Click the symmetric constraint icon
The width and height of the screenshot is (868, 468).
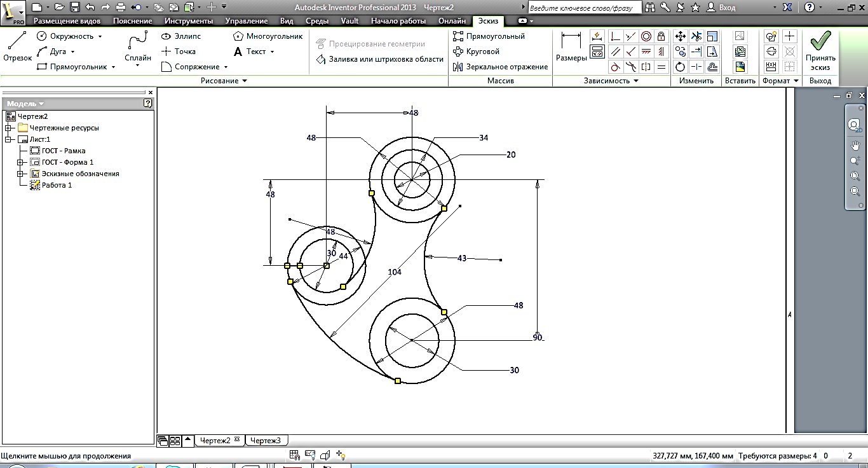coord(646,67)
